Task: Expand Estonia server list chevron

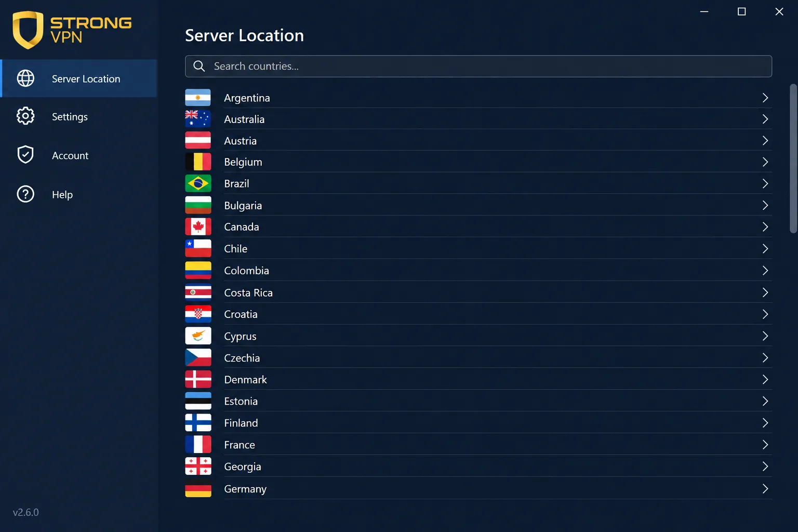Action: click(765, 401)
